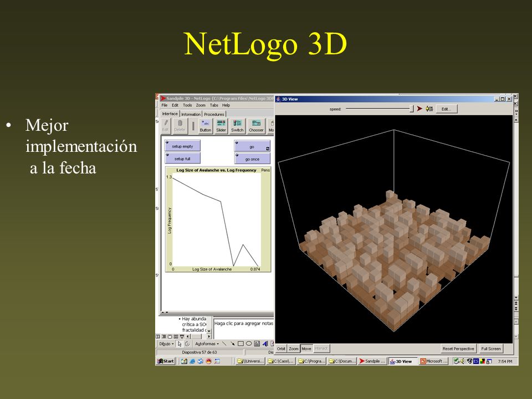The width and height of the screenshot is (532, 399).
Task: Switch to Outline view icon
Action: [x=164, y=336]
